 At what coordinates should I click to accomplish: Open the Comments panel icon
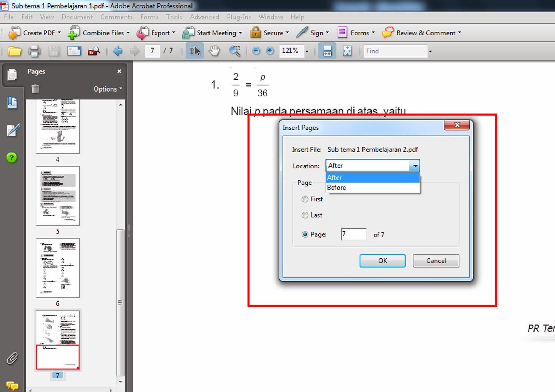coord(12,385)
